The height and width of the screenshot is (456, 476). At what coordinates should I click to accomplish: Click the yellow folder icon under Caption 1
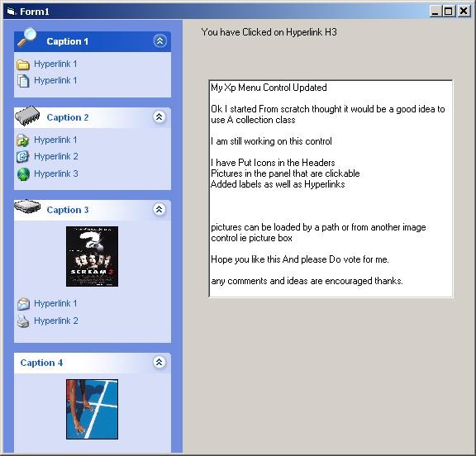(x=23, y=64)
